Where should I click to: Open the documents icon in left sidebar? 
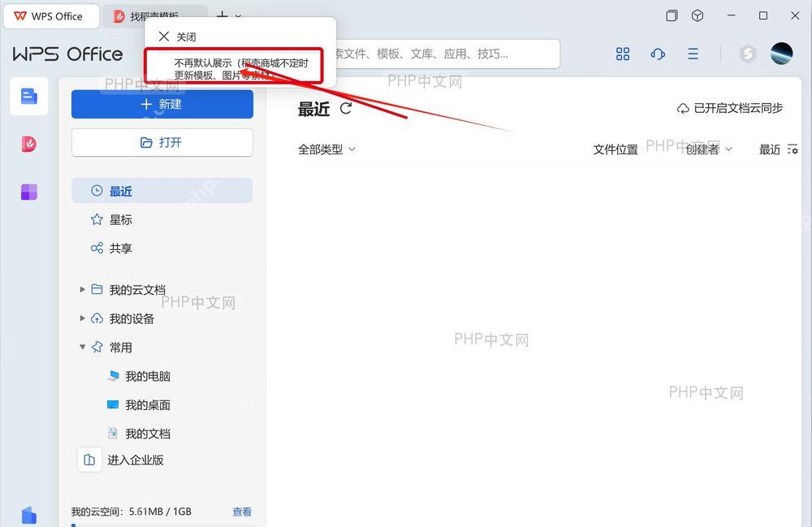29,97
